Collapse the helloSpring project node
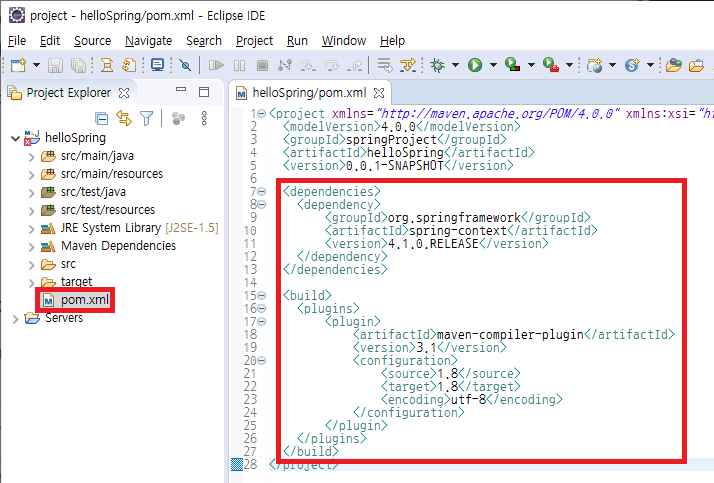Screen dimensions: 714x483 click(15, 138)
